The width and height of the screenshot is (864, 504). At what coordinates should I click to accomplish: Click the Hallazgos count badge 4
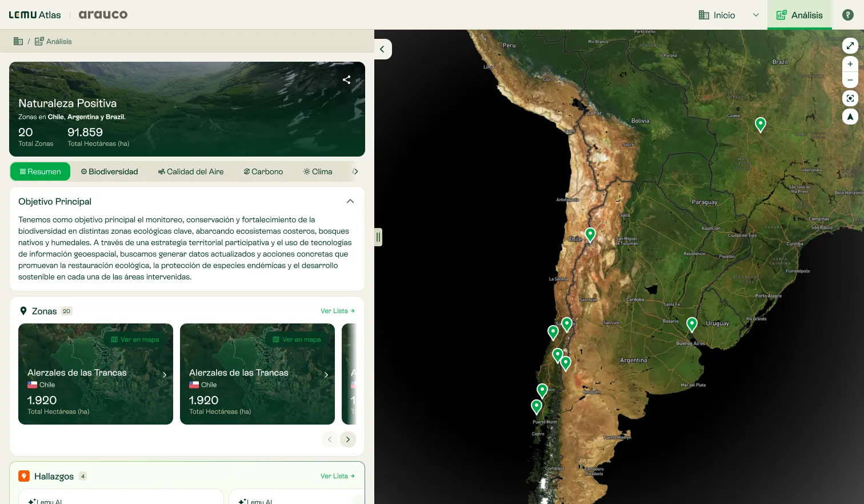[83, 476]
